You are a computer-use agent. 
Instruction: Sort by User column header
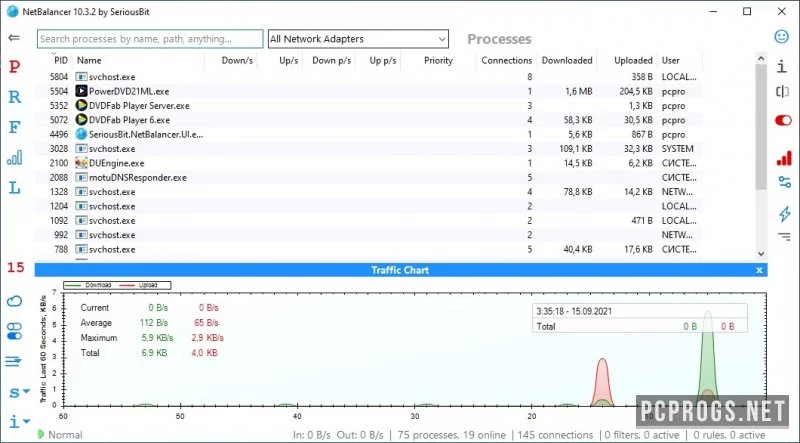coord(670,60)
